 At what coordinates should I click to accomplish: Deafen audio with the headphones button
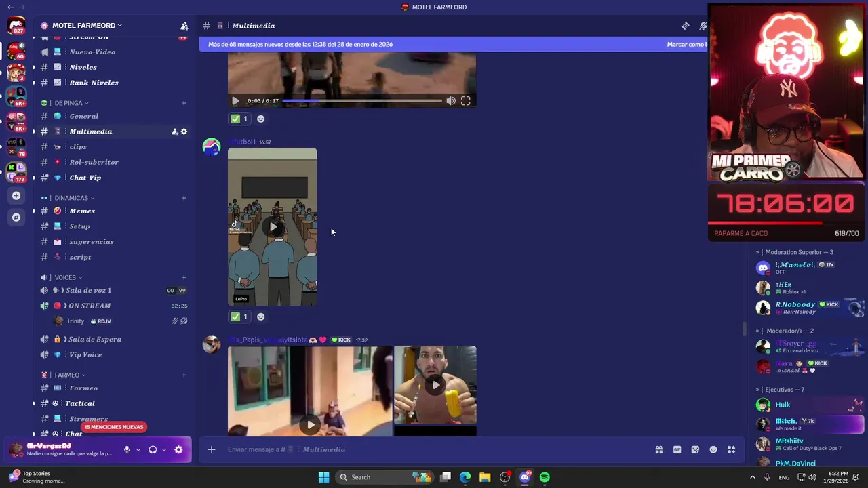click(153, 449)
